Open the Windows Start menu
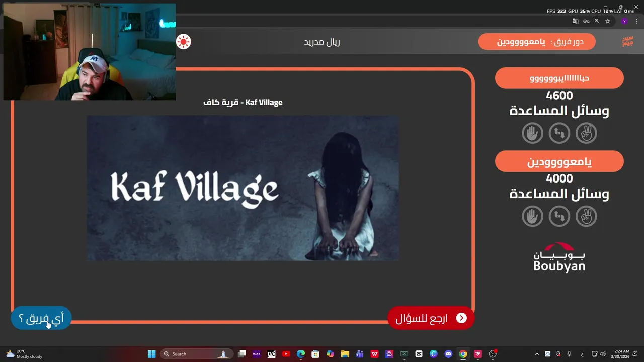This screenshot has height=362, width=644. coord(151,354)
